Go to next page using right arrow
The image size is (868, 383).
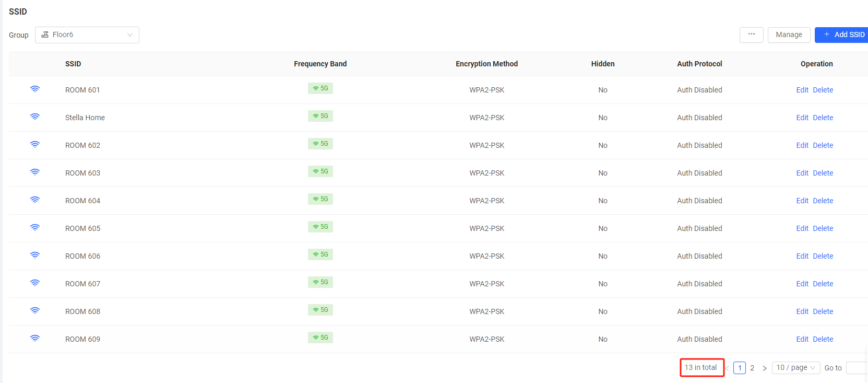765,368
